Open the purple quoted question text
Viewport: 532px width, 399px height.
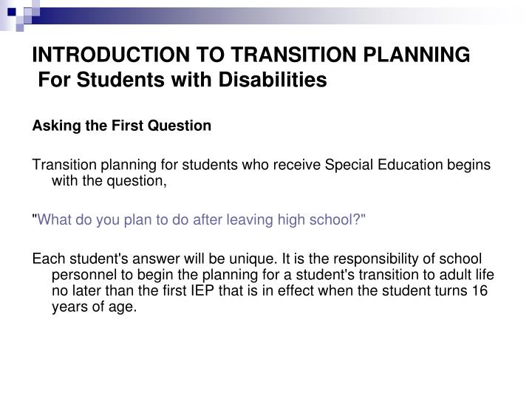(199, 220)
